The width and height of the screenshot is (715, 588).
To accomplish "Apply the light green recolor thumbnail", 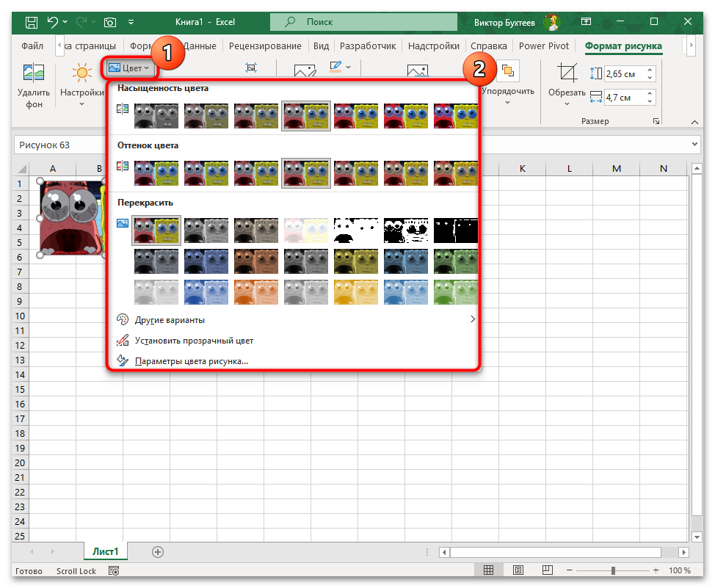I will [x=455, y=292].
